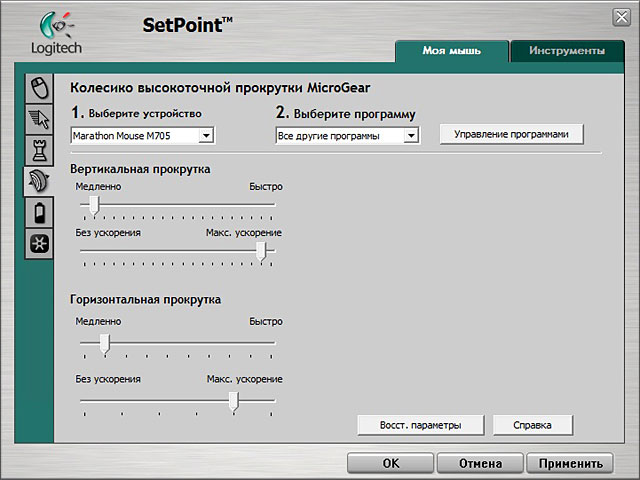
Task: Click the vertical scroll acceleration slider handle
Action: click(x=261, y=251)
